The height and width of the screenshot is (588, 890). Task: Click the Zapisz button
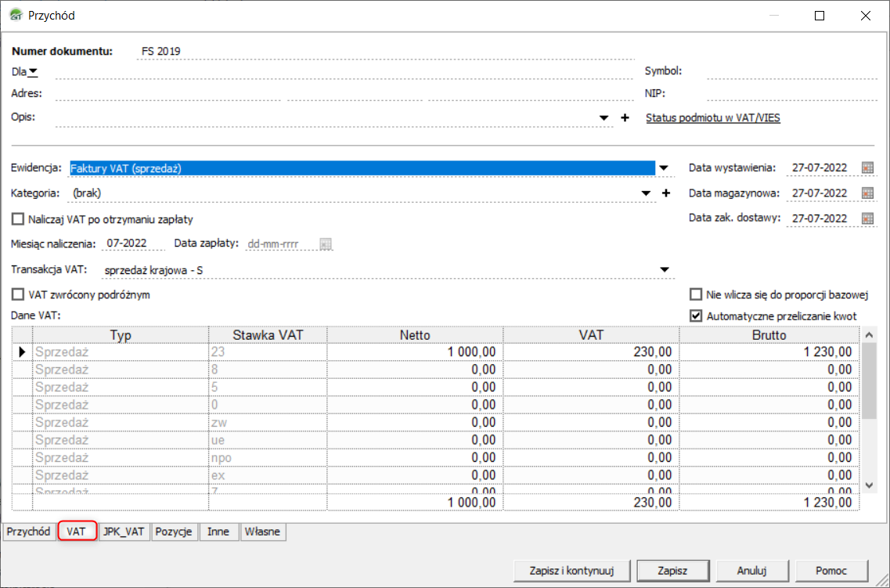click(x=672, y=571)
